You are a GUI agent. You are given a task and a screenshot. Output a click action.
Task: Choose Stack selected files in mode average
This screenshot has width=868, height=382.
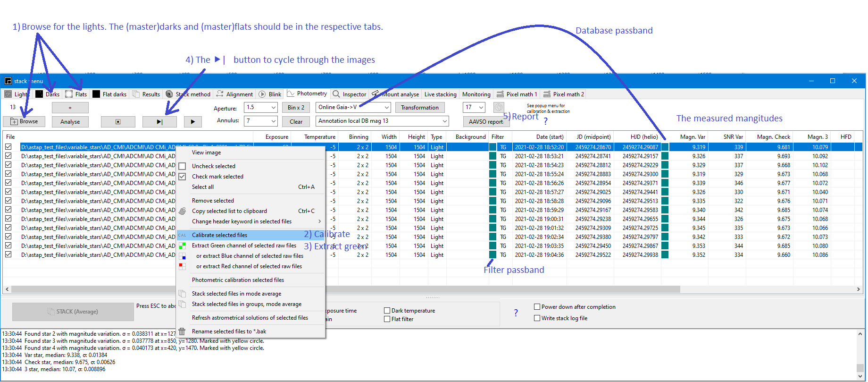250,294
